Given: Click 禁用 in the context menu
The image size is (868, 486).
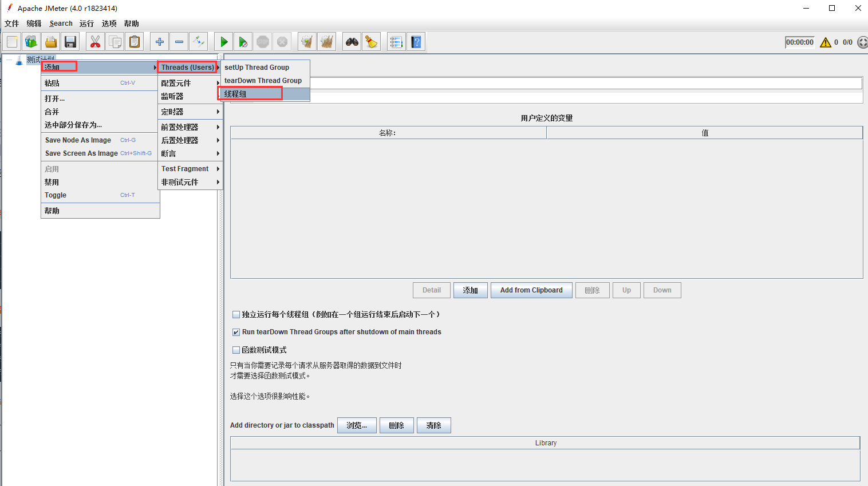Looking at the screenshot, I should click(x=100, y=182).
